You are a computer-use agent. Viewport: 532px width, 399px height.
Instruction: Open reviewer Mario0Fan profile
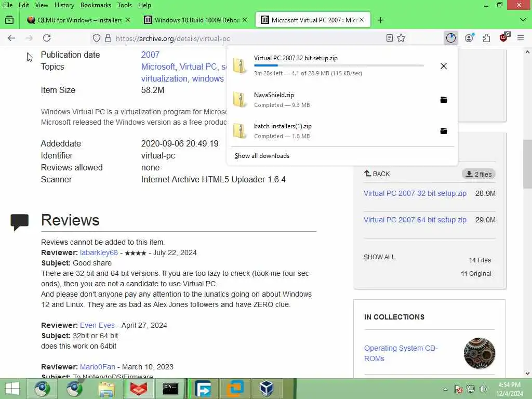tap(97, 367)
